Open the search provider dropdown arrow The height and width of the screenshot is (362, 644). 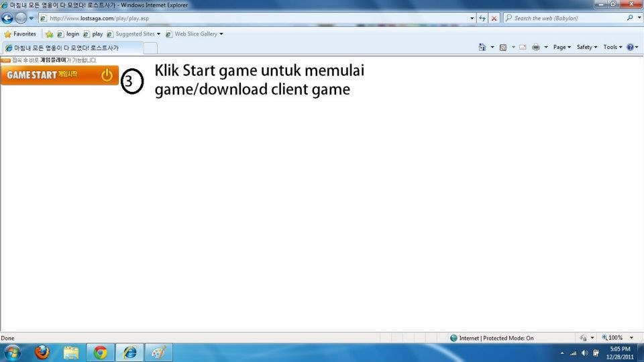[x=639, y=17]
